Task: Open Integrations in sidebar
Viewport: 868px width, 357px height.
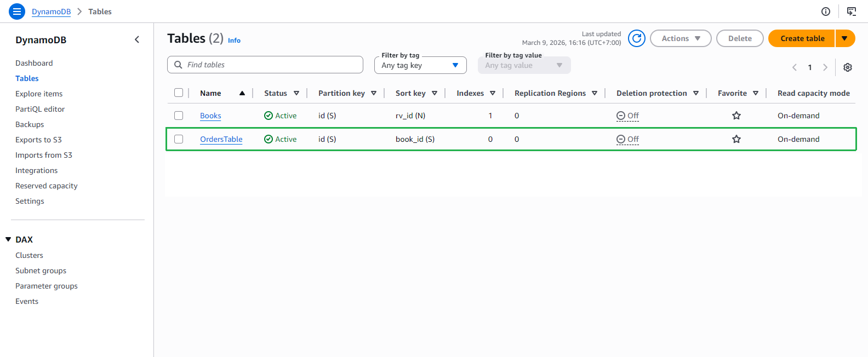Action: click(36, 170)
